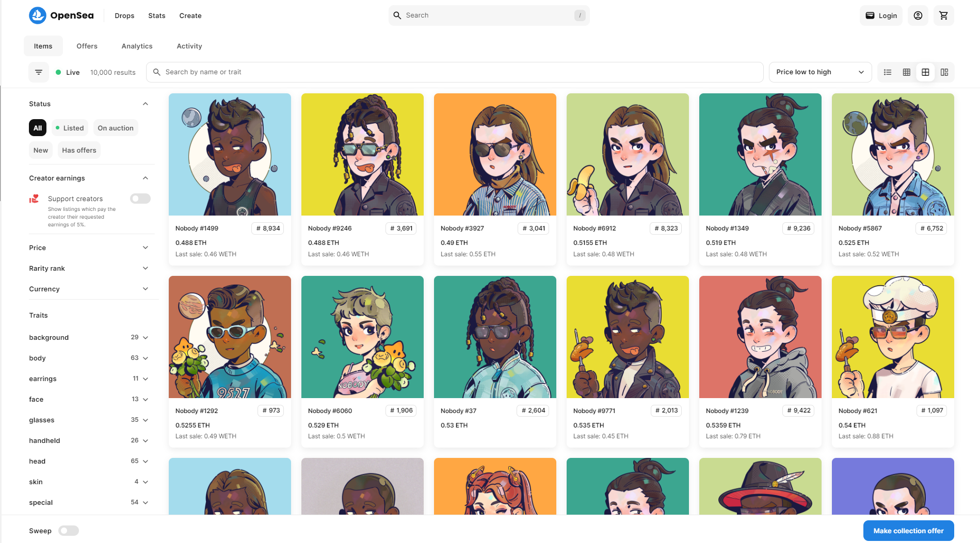Click rarity rank # 2,013 badge
Image resolution: width=980 pixels, height=543 pixels.
[x=667, y=410]
